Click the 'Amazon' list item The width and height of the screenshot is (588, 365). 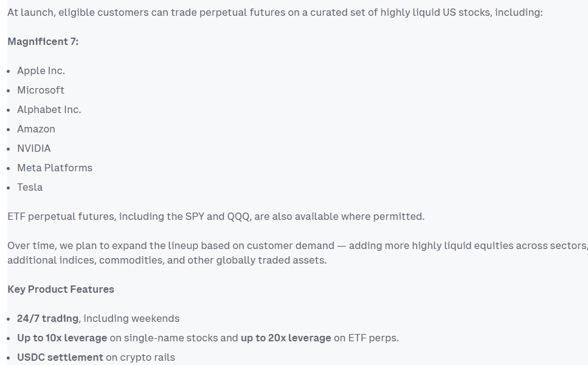(x=36, y=129)
